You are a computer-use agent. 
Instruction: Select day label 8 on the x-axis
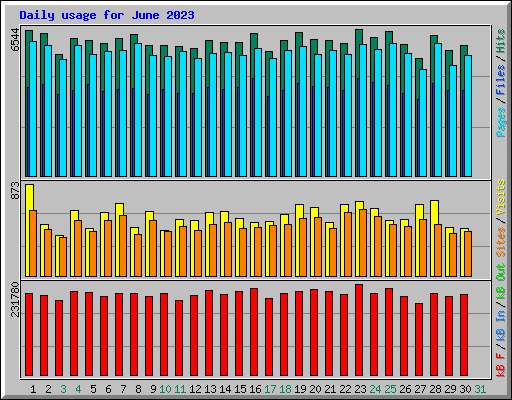pyautogui.click(x=138, y=389)
